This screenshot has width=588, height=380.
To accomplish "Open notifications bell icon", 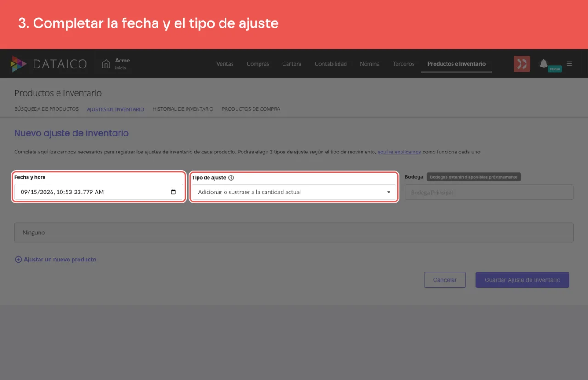I will point(543,63).
